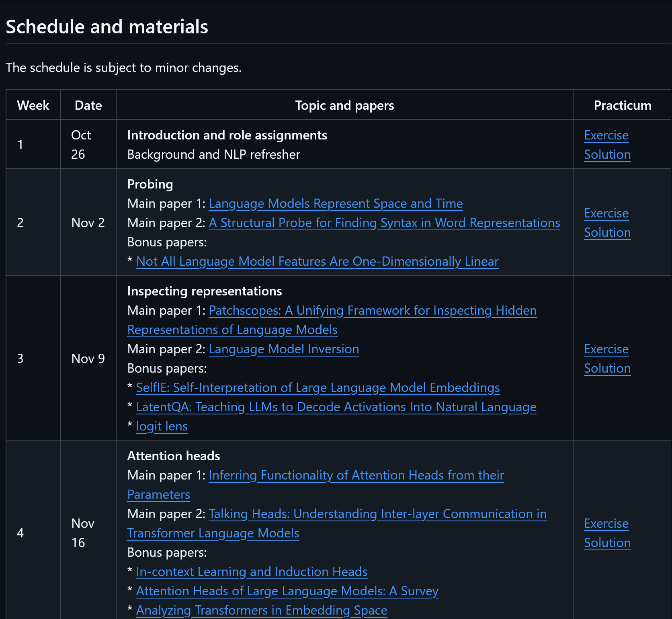Open 'Inferring Functionality of Attention Heads' paper
This screenshot has width=672, height=619.
pos(356,476)
